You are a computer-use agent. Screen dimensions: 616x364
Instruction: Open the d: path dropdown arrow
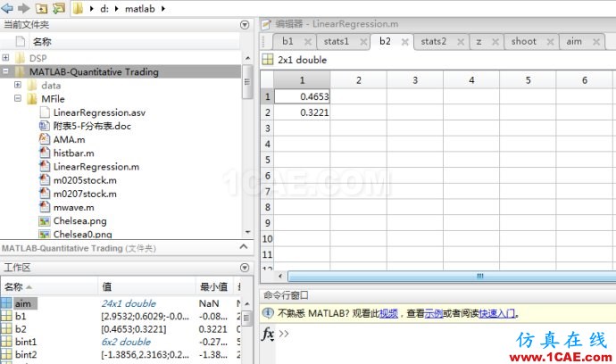[117, 9]
